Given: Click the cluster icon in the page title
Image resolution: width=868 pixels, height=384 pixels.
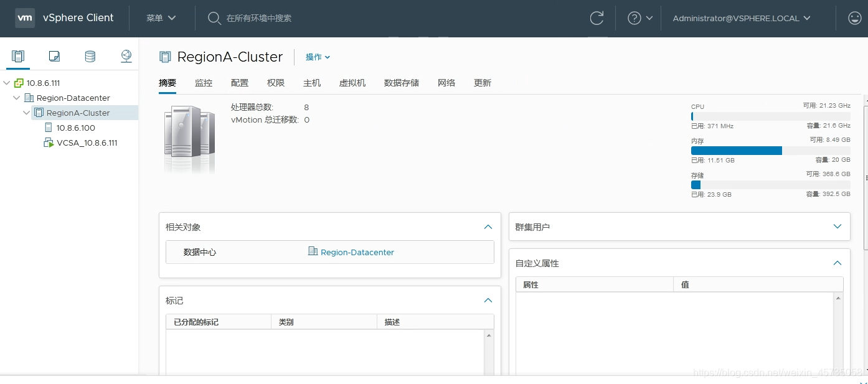Looking at the screenshot, I should point(165,57).
